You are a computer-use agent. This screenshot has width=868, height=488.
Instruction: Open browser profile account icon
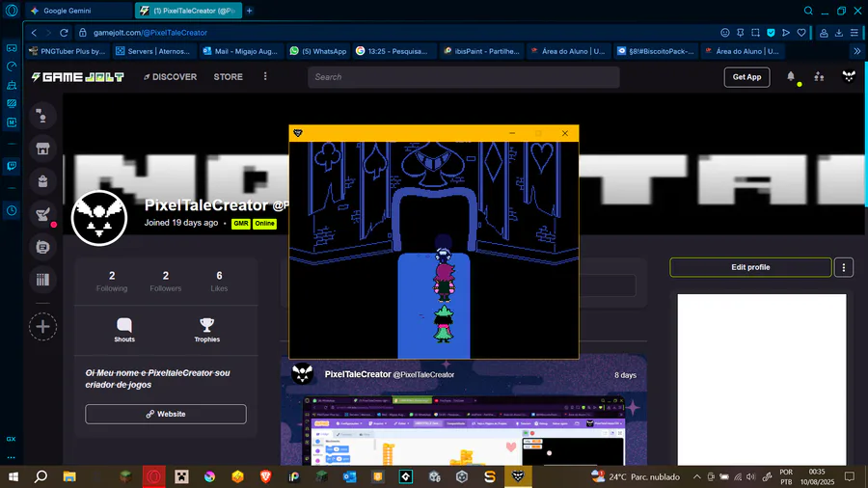tap(824, 33)
